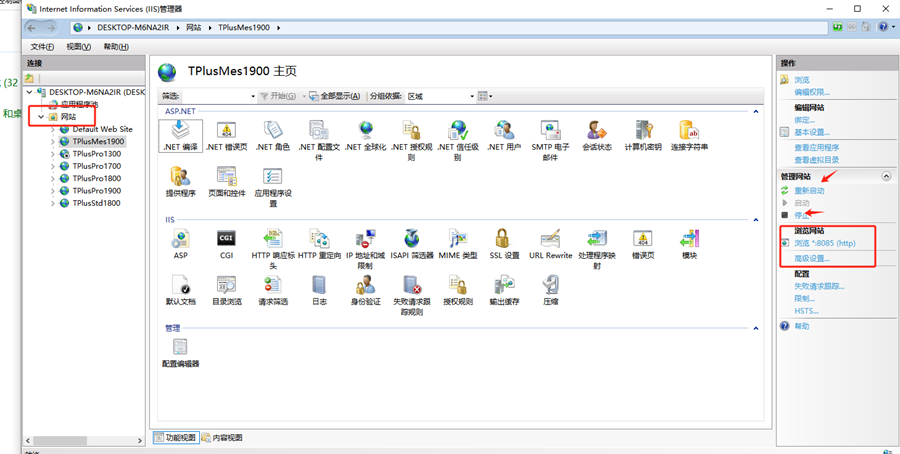
Task: Open the 文件(F) menu
Action: point(42,47)
